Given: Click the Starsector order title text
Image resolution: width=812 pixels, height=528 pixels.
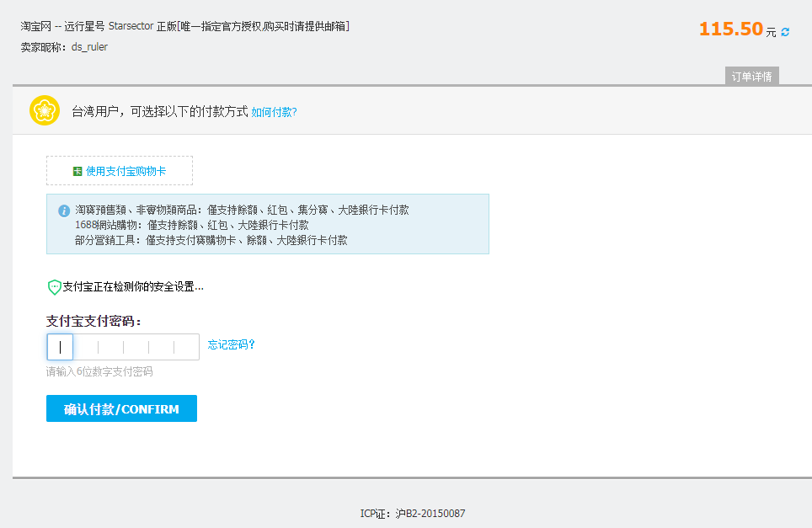Looking at the screenshot, I should point(185,26).
